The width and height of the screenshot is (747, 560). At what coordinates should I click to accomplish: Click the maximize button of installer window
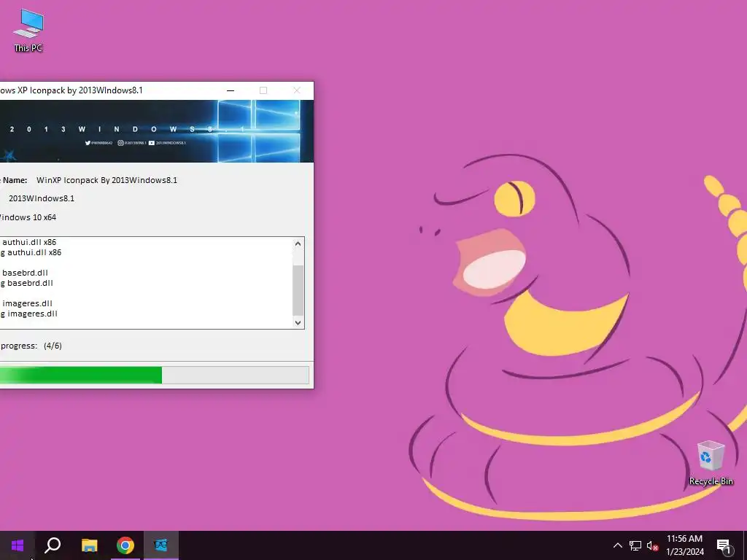tap(263, 90)
